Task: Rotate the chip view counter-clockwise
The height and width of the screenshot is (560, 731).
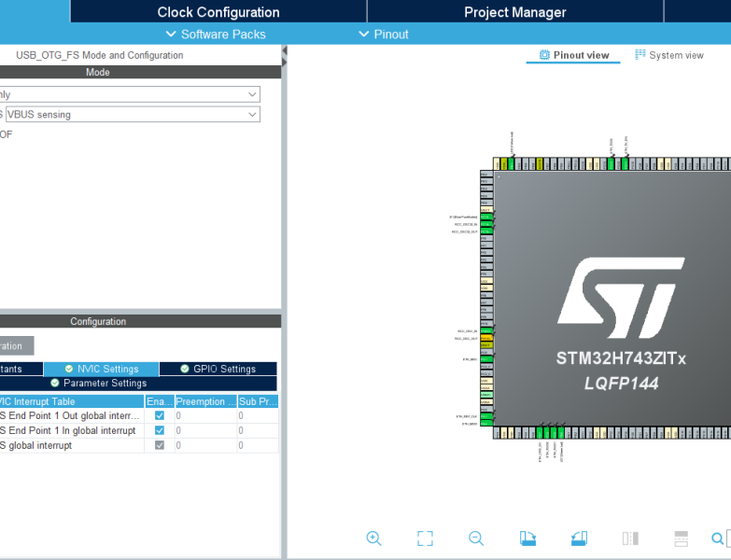Action: tap(579, 539)
